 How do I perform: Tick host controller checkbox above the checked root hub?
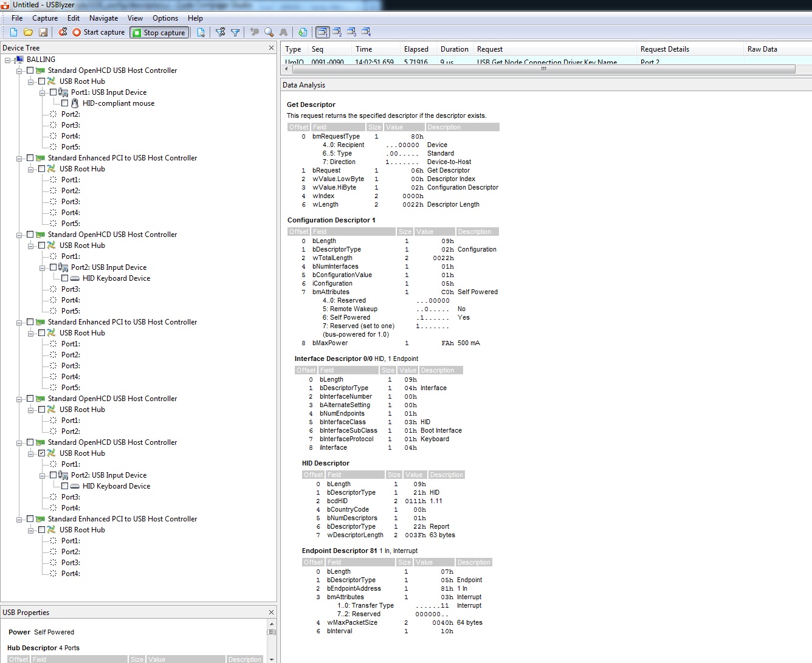[30, 442]
